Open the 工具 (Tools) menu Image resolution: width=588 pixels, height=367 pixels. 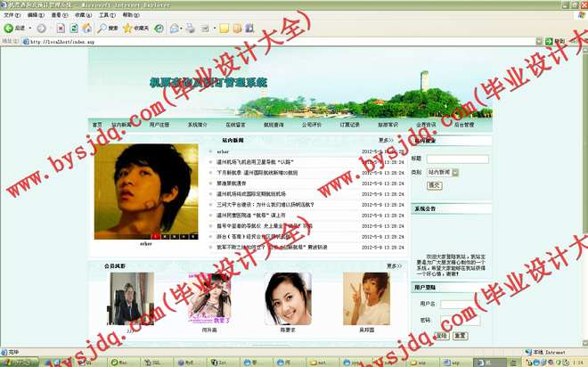click(106, 15)
